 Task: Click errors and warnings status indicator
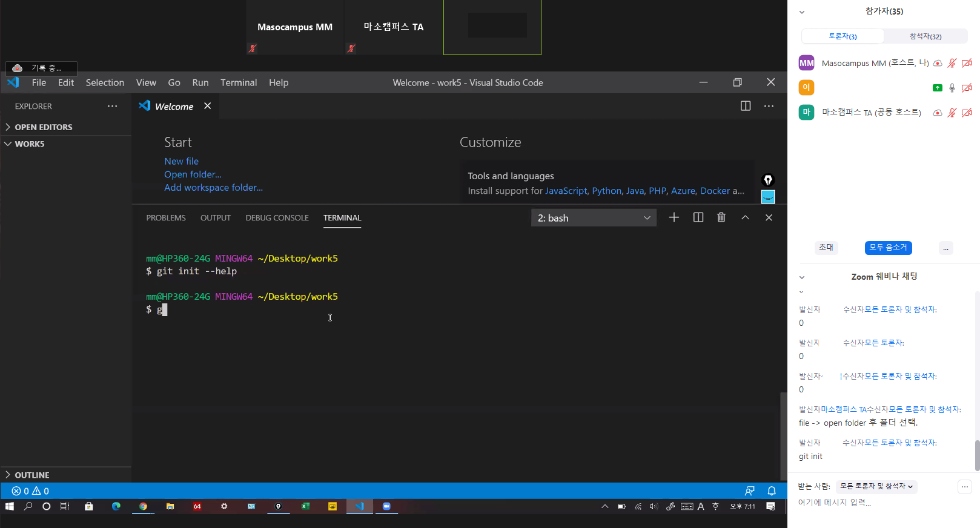(30, 491)
